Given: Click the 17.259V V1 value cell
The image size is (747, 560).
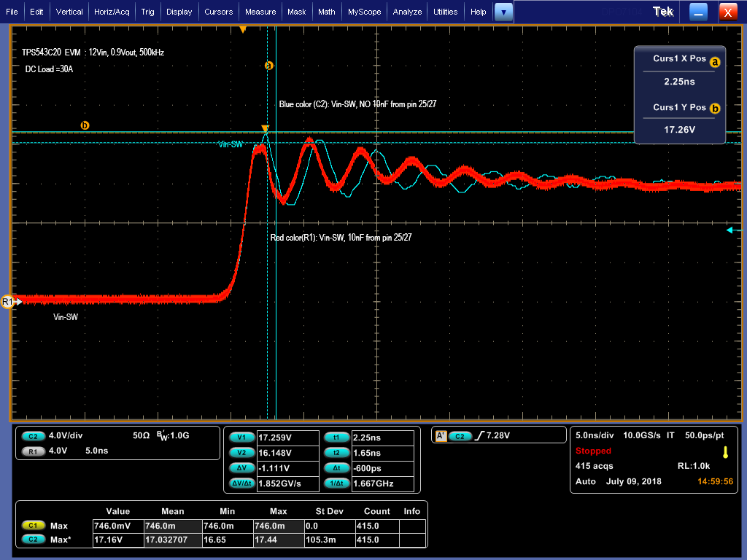Looking at the screenshot, I should click(287, 437).
